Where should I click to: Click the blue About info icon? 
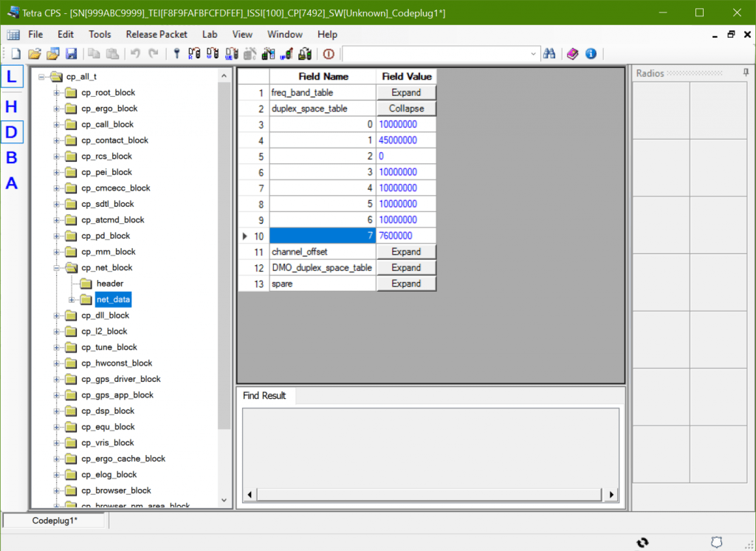591,54
